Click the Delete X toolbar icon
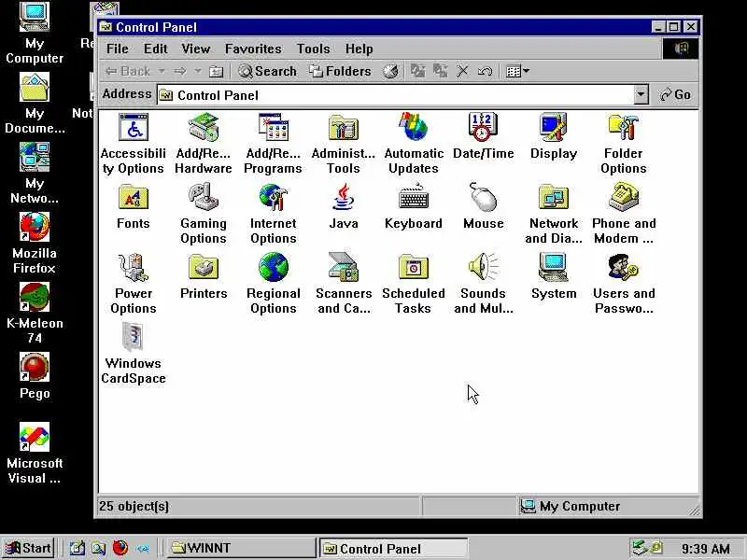The width and height of the screenshot is (747, 560). (x=462, y=72)
